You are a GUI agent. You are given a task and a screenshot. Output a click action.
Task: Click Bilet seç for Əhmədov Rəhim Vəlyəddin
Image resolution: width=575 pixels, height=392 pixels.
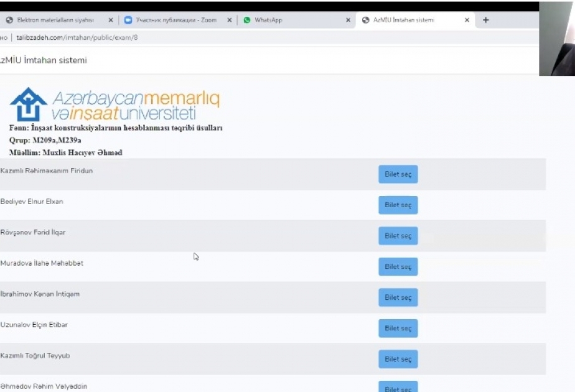coord(398,386)
